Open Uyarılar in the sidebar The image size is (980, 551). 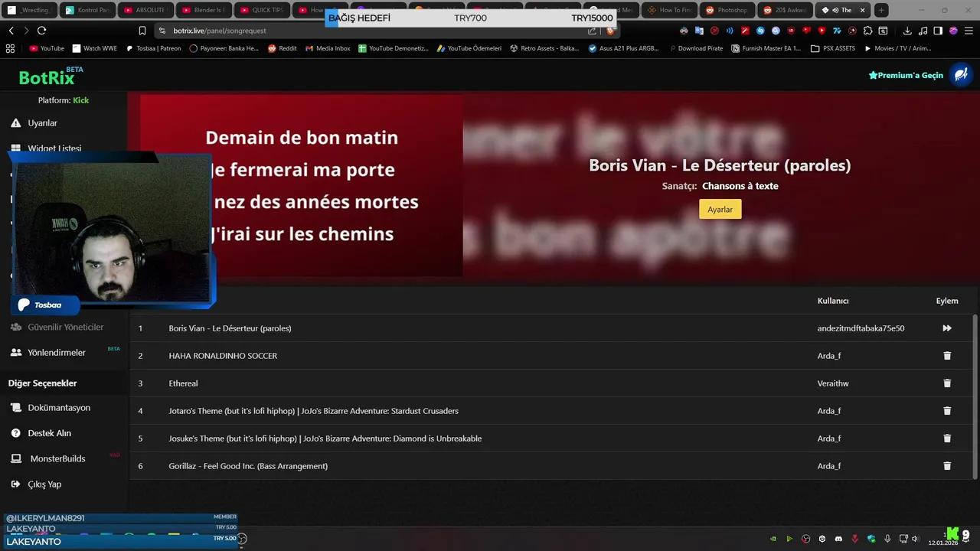(x=42, y=122)
